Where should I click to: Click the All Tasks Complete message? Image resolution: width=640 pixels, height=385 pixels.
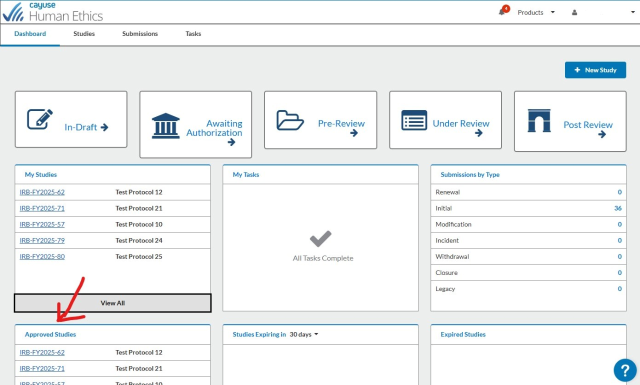point(323,258)
